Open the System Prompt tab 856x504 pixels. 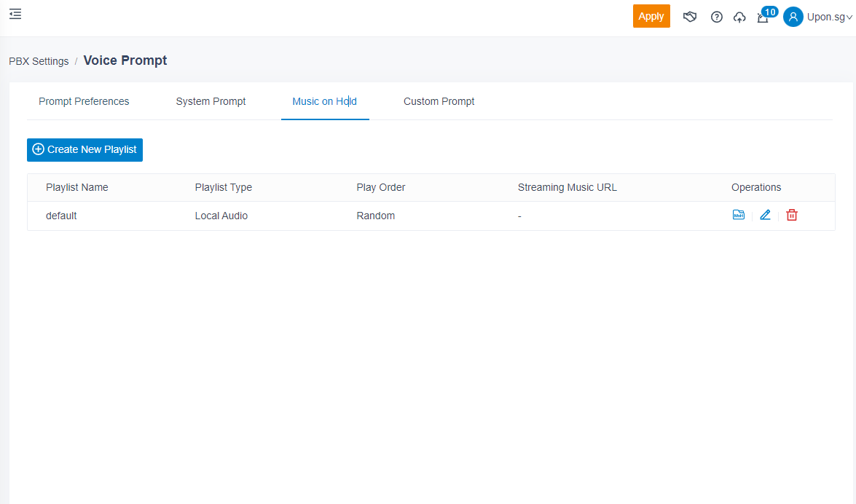click(211, 101)
